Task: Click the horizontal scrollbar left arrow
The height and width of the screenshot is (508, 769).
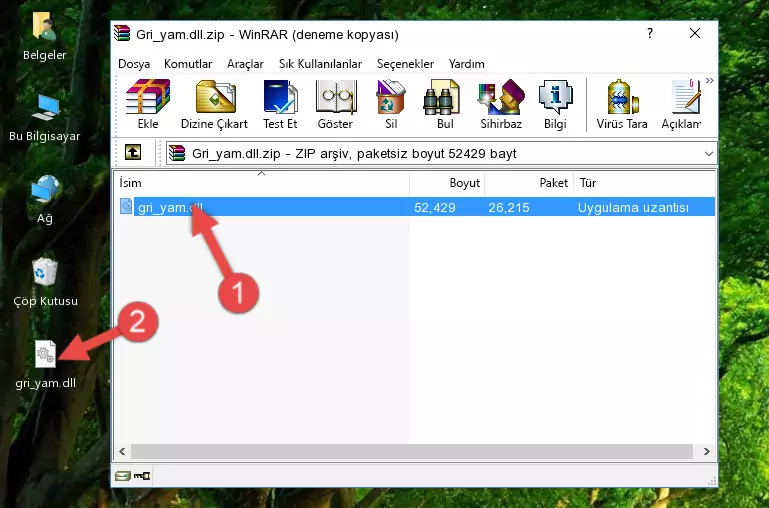Action: [x=122, y=451]
